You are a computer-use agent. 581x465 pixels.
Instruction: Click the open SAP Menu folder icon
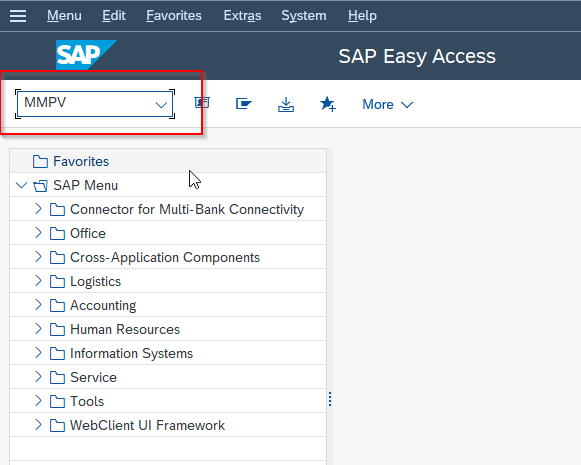[40, 186]
